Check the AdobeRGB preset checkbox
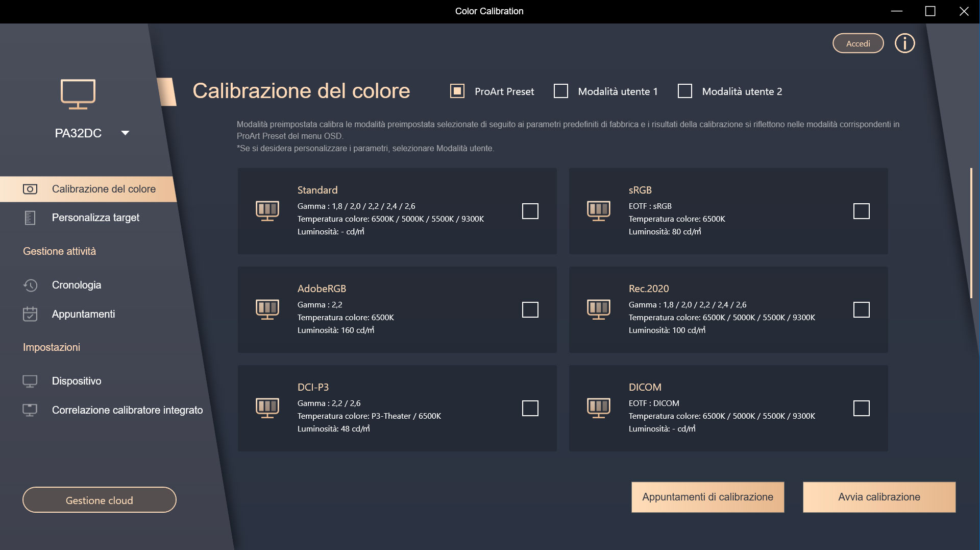This screenshot has height=550, width=980. click(x=530, y=309)
